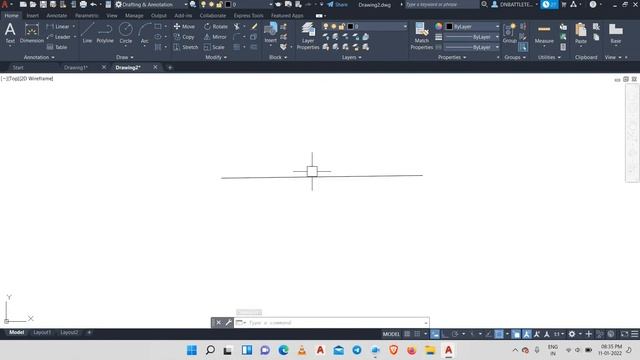Click the Share button
640x360 pixels.
pos(338,4)
